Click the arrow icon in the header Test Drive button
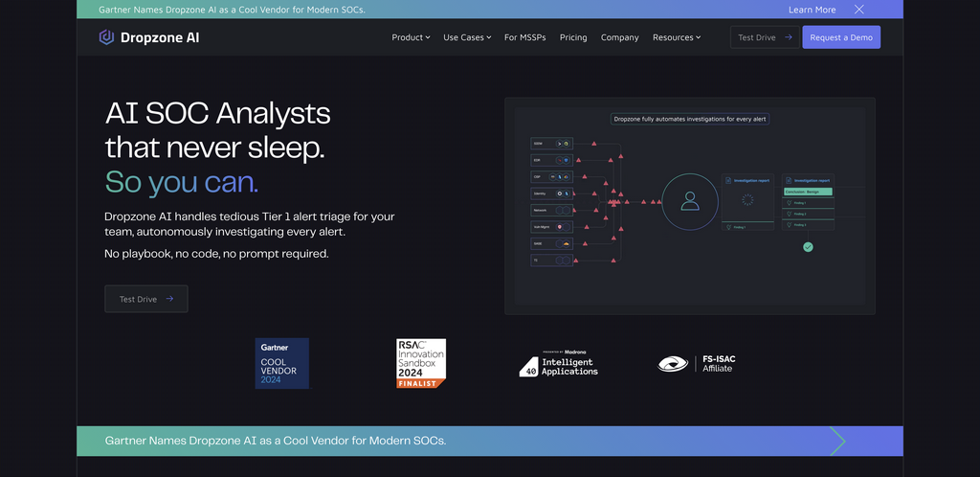Screen dimensions: 980x477 pos(789,37)
